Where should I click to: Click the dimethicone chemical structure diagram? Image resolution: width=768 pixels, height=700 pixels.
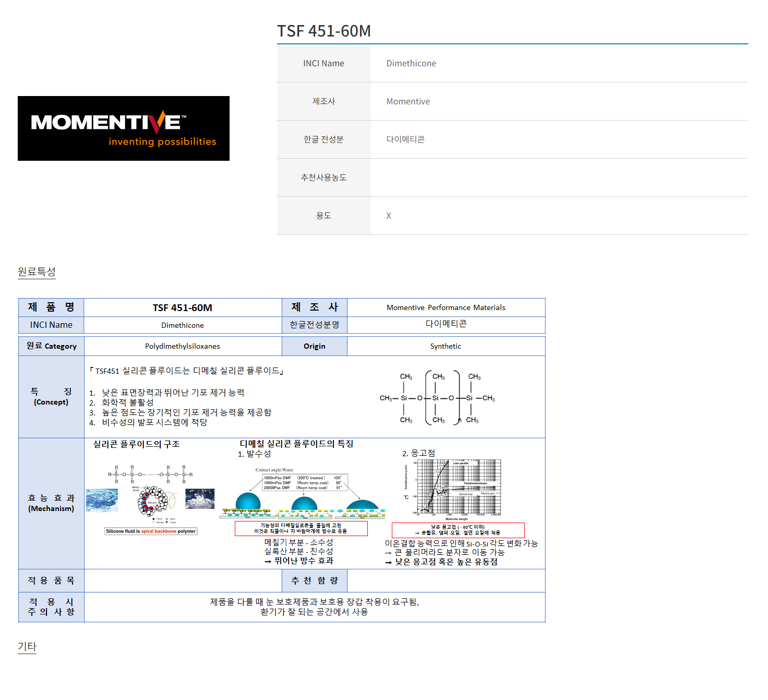point(437,398)
